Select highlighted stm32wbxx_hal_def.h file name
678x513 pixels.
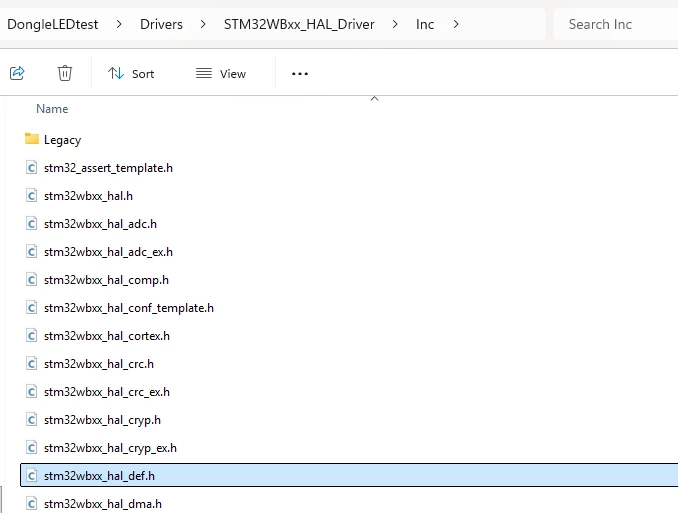click(x=99, y=476)
